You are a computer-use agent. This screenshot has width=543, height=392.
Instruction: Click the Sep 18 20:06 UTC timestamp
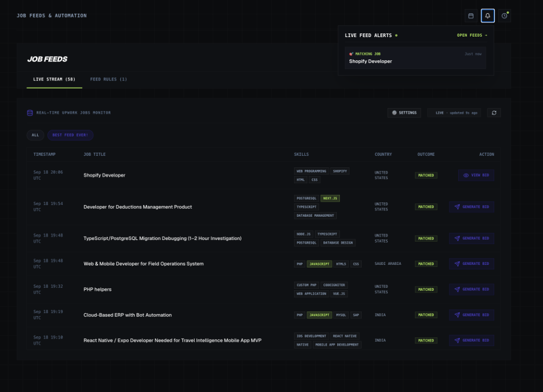tap(48, 175)
